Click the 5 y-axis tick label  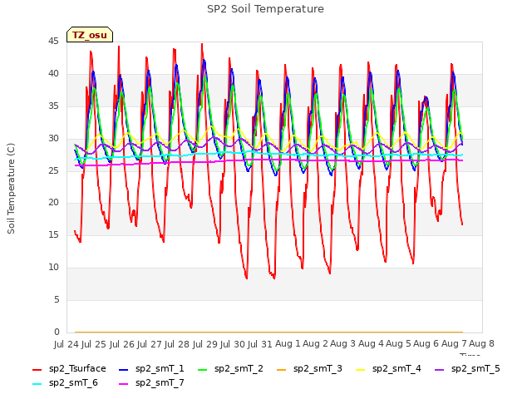(57, 299)
